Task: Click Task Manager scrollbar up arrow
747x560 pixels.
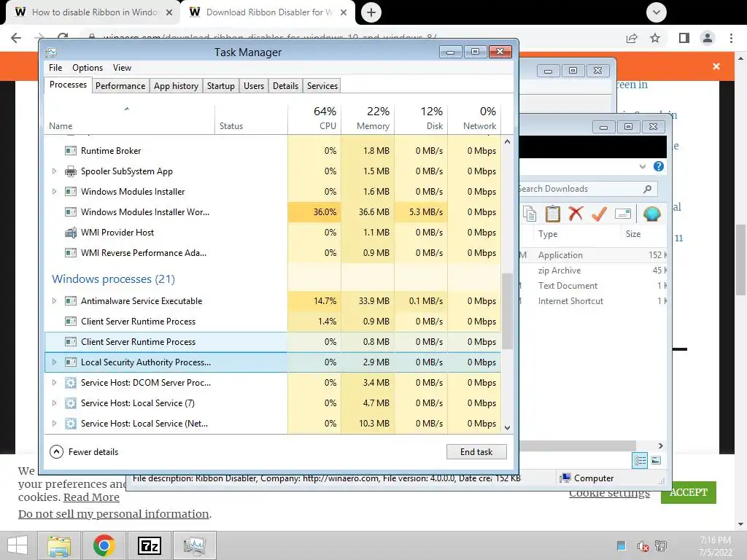Action: [x=508, y=141]
